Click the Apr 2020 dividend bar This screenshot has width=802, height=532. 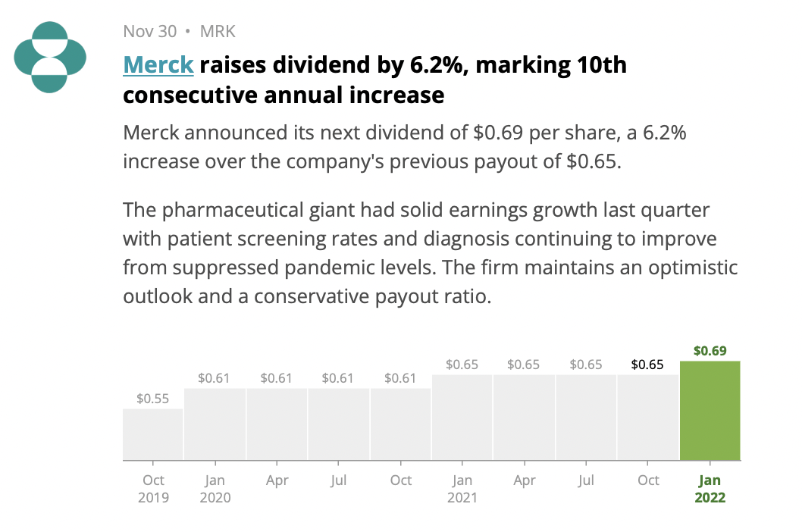click(277, 424)
